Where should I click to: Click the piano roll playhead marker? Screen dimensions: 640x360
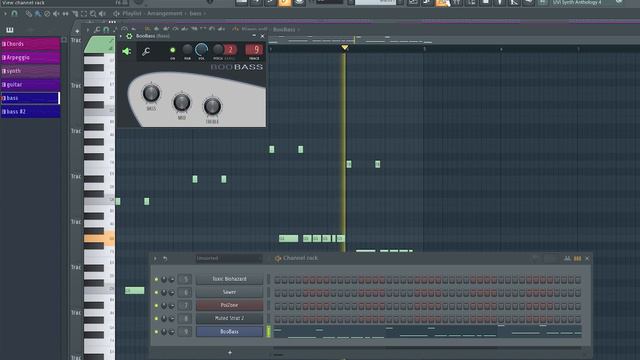pos(345,48)
